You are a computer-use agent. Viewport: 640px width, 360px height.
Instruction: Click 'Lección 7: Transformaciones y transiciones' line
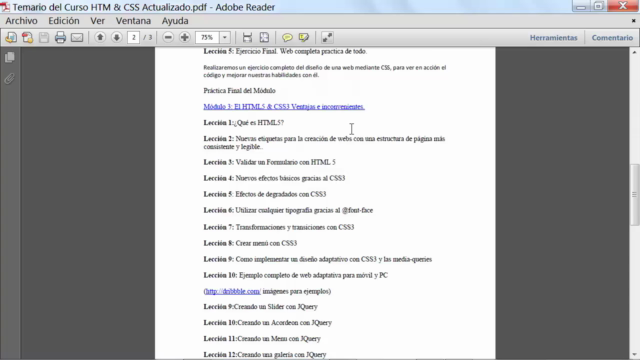279,227
